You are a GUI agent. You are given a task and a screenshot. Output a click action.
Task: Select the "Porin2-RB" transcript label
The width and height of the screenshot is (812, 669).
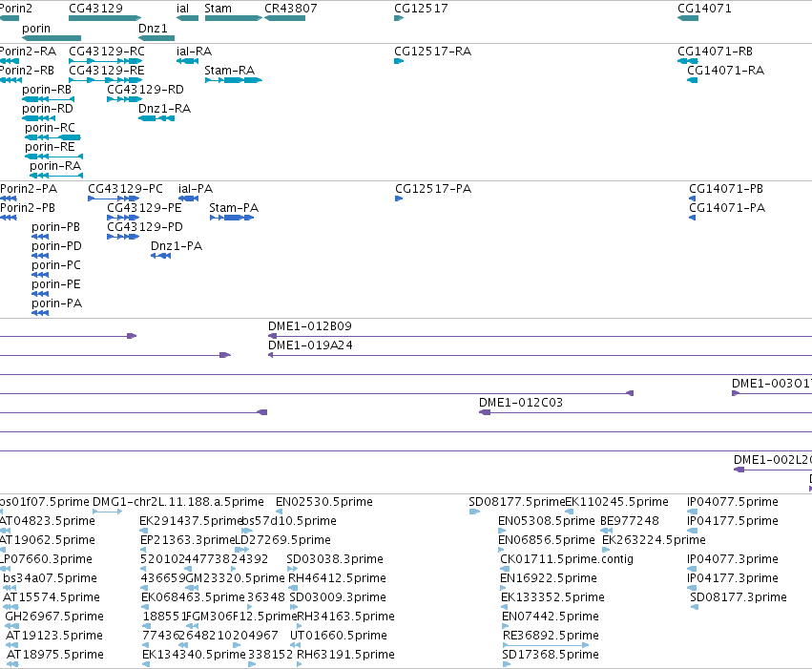(27, 71)
